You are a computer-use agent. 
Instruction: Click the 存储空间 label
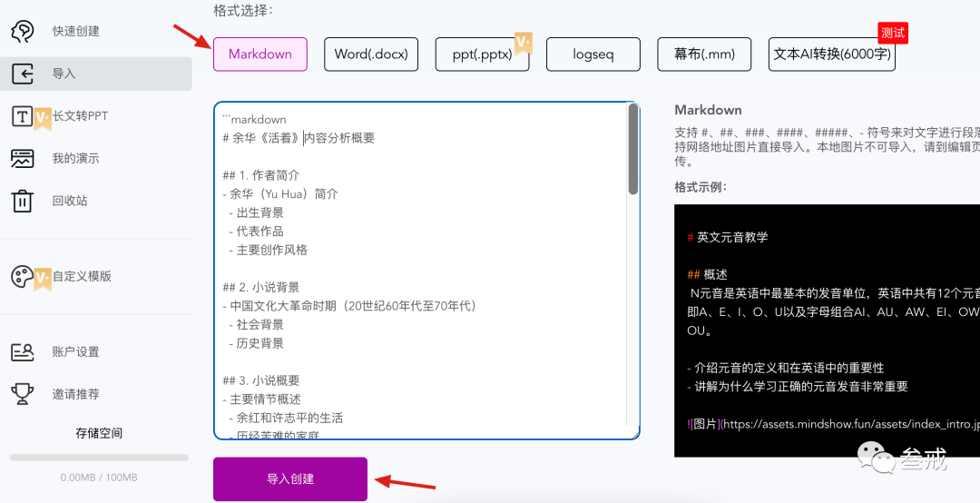pyautogui.click(x=99, y=433)
